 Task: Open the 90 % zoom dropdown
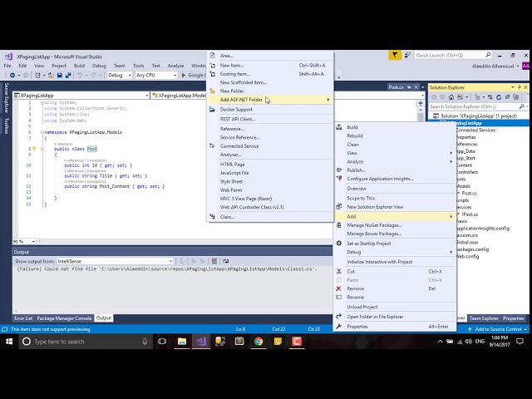[x=24, y=241]
